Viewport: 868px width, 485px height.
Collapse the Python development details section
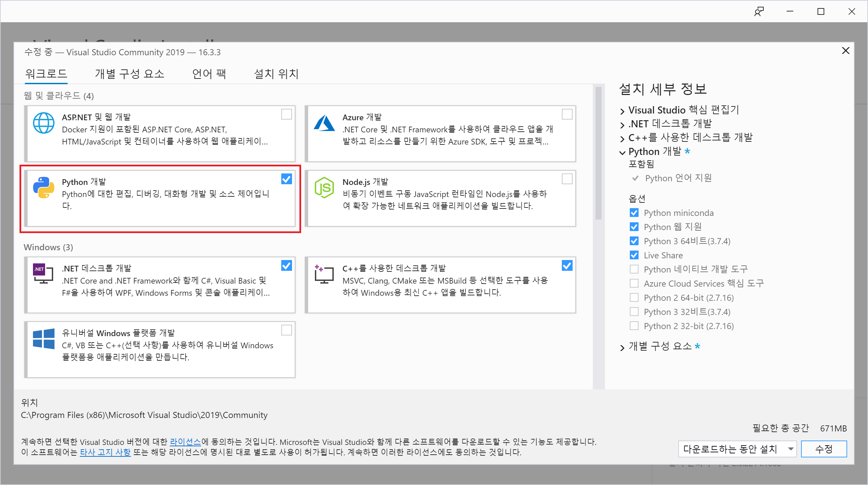click(622, 152)
